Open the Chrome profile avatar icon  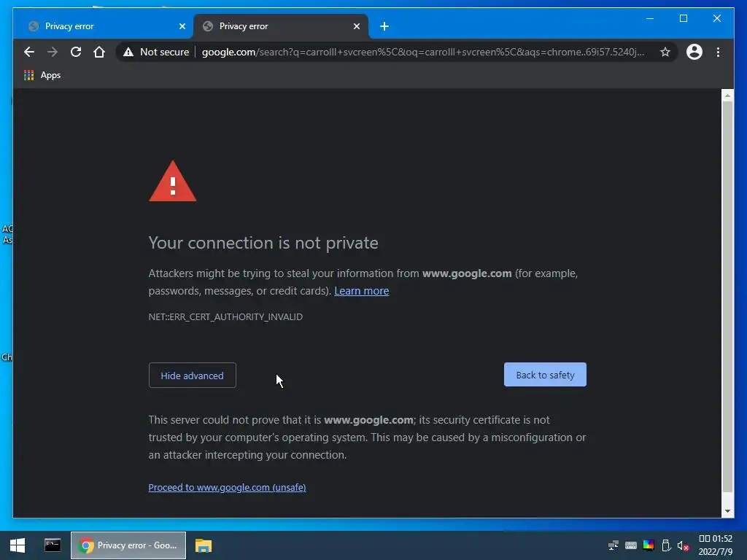click(694, 52)
